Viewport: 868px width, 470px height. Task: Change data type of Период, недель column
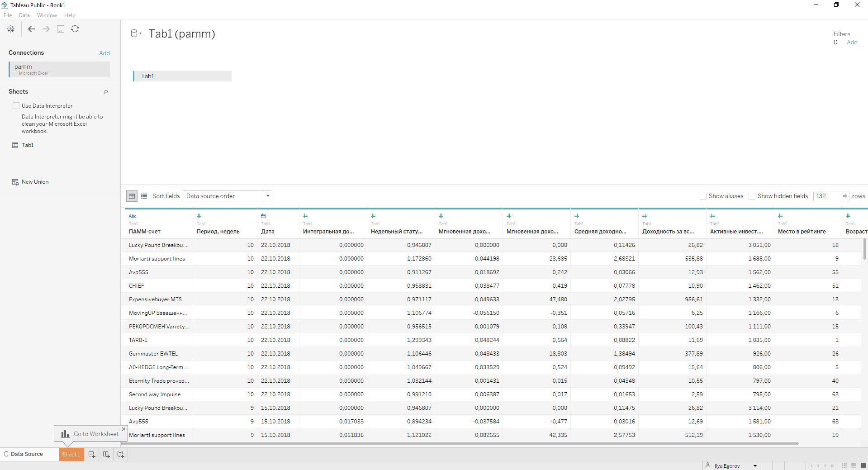pos(199,216)
